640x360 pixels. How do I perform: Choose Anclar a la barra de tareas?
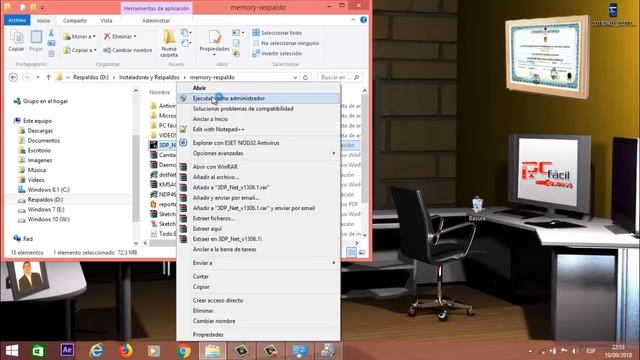258,249
